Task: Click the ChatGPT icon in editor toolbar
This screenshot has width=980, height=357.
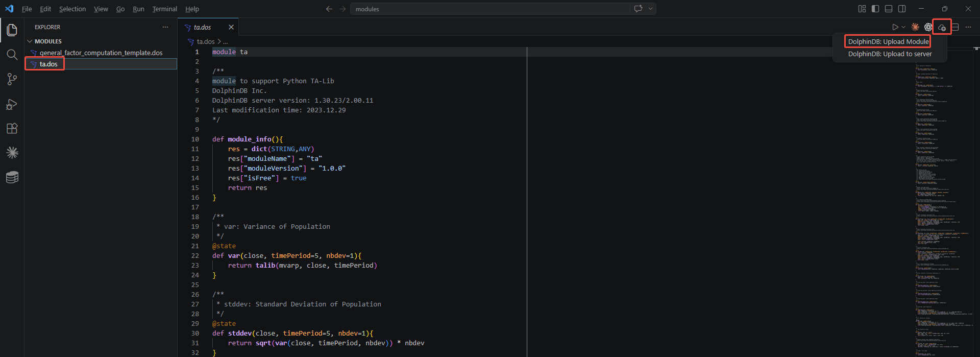Action: pyautogui.click(x=928, y=27)
